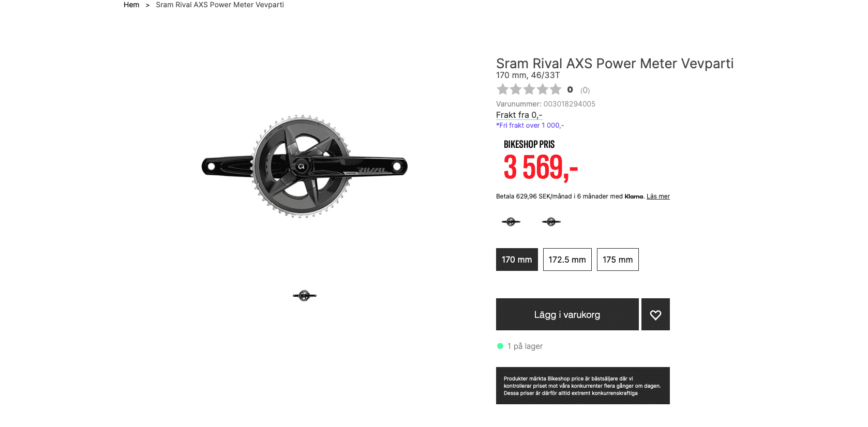Screen dimensions: 868x427
Task: Choose the 172.5 mm crank length
Action: coord(567,260)
